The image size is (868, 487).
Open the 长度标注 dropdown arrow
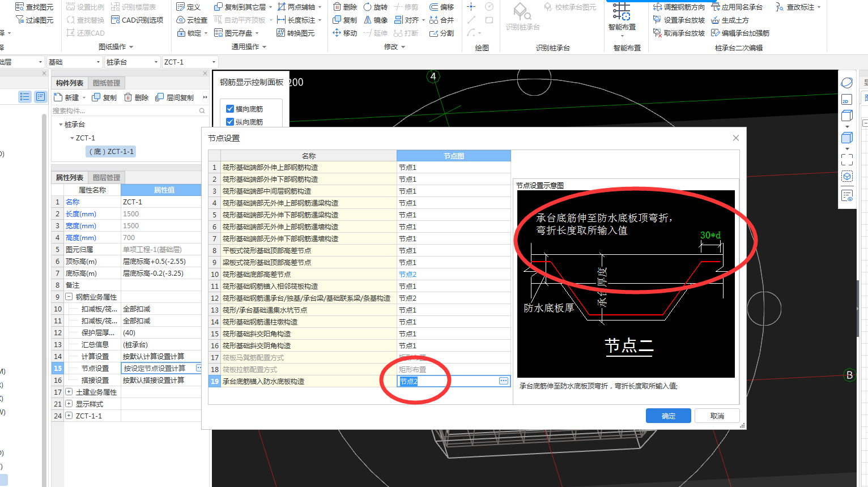tap(320, 20)
